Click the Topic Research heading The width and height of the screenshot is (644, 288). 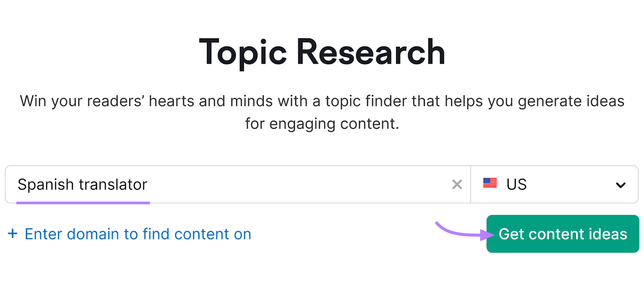tap(322, 51)
